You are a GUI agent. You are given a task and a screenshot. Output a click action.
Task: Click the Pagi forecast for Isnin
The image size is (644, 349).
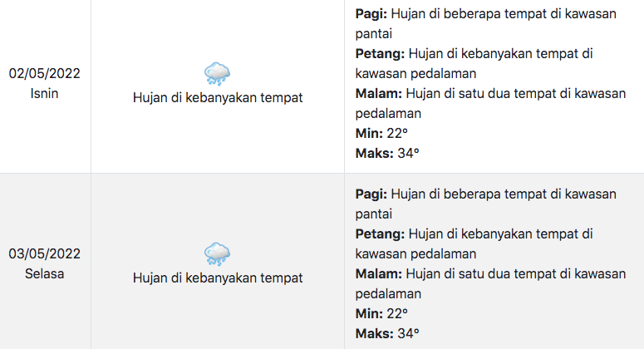pyautogui.click(x=486, y=23)
